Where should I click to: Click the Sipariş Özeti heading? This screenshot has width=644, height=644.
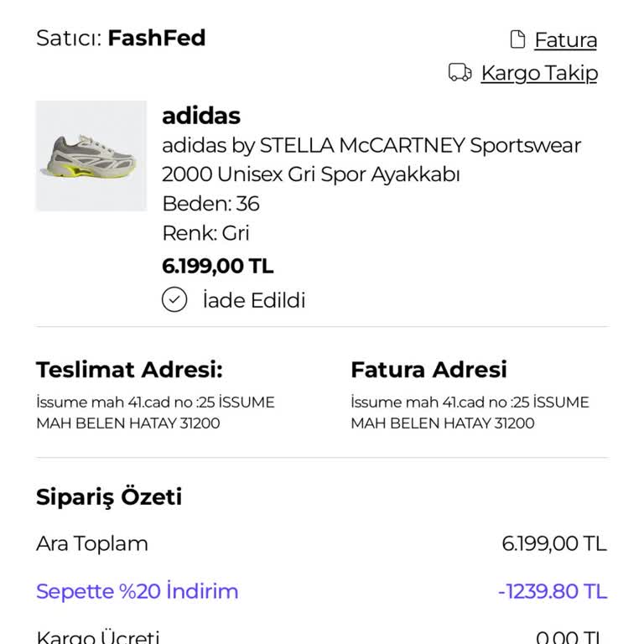109,497
